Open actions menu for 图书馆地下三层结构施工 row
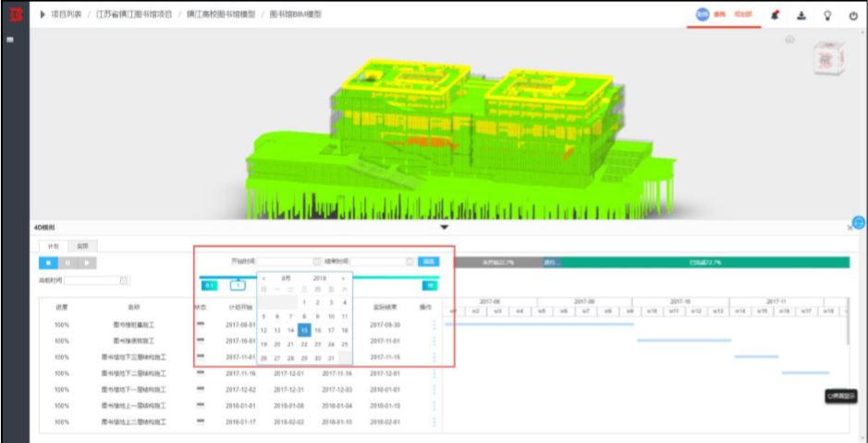Image resolution: width=868 pixels, height=443 pixels. coord(434,357)
